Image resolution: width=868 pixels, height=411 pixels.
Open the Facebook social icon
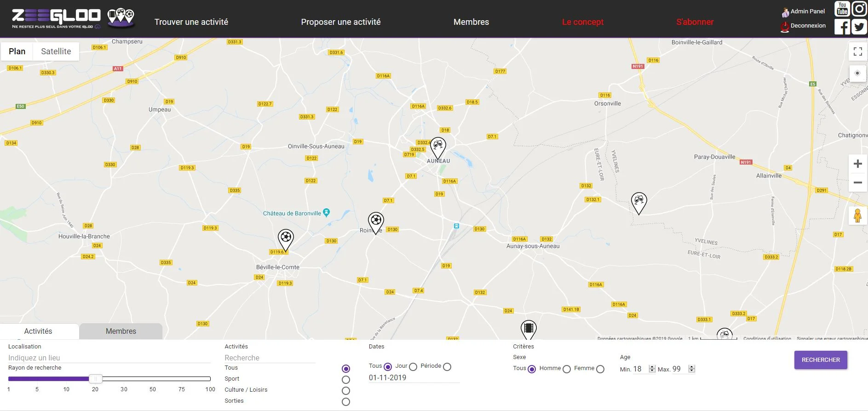click(842, 27)
